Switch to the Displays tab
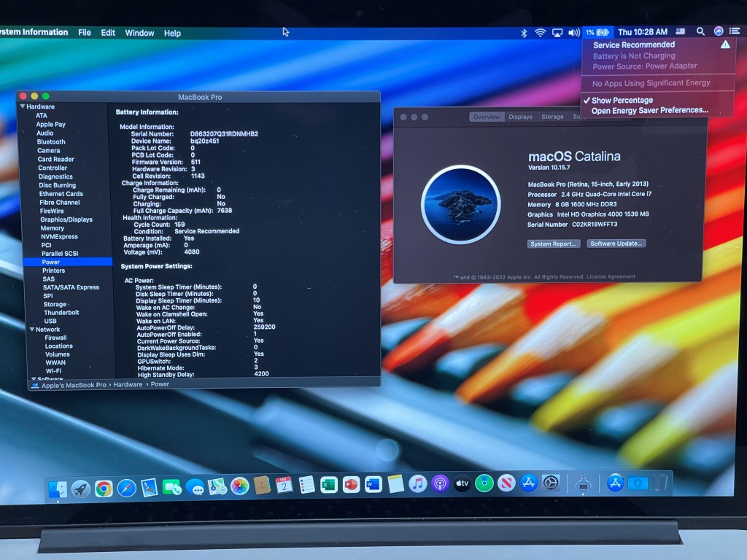The width and height of the screenshot is (747, 560). [520, 117]
